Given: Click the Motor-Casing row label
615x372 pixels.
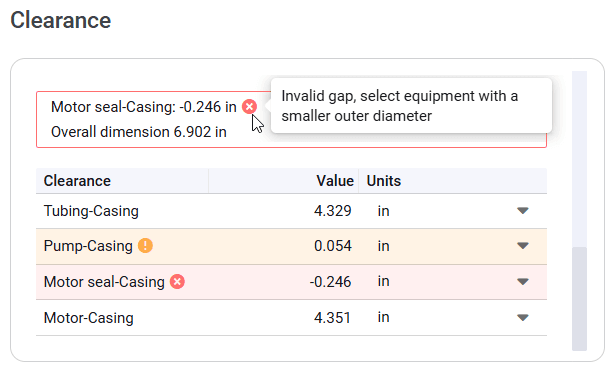Looking at the screenshot, I should [x=89, y=317].
